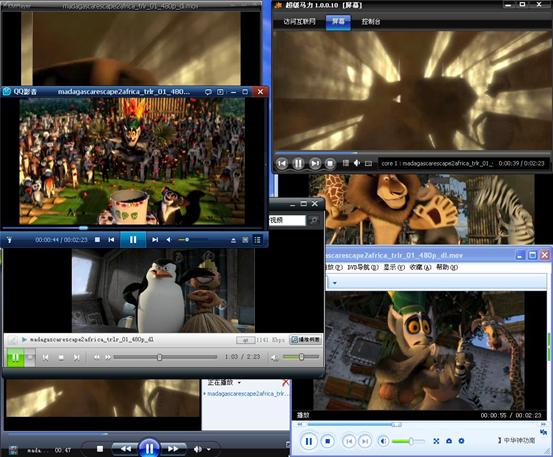This screenshot has width=553, height=457.
Task: Close the playlist pane with the red X
Action: [285, 383]
